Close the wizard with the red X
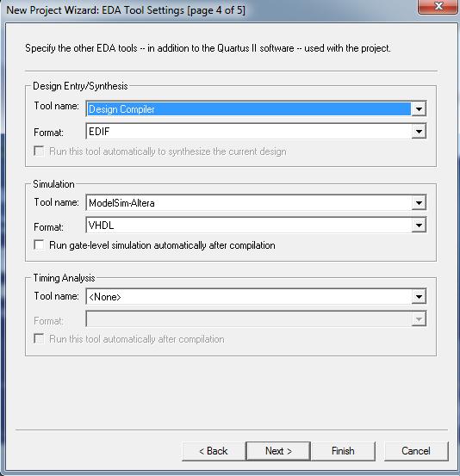This screenshot has height=476, width=460. coord(438,6)
